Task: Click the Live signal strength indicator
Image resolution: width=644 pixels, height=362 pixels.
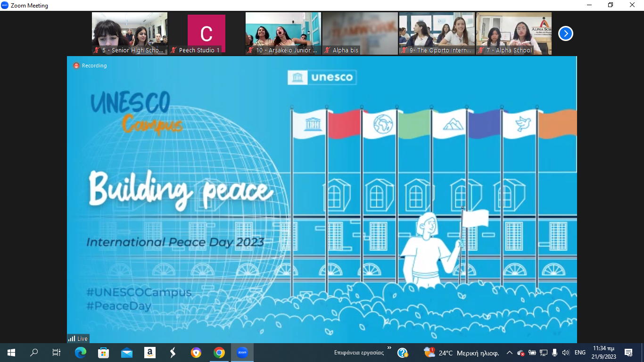Action: [72, 338]
